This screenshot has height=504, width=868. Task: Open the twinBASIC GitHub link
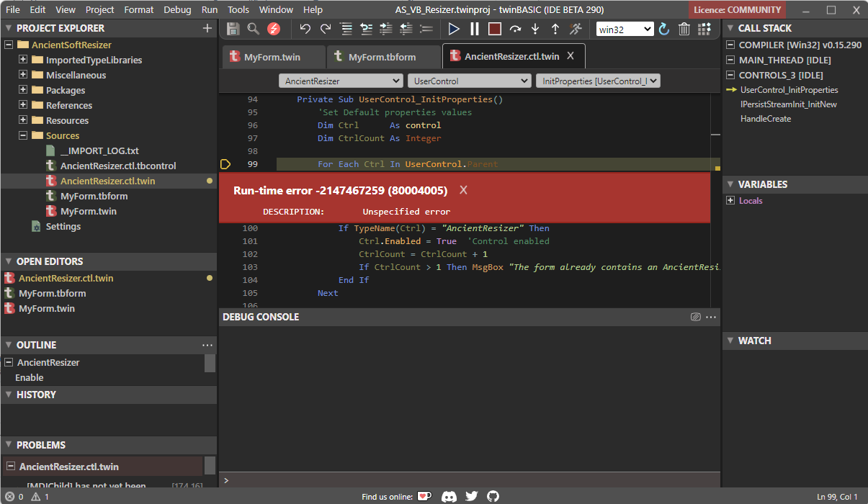point(493,496)
